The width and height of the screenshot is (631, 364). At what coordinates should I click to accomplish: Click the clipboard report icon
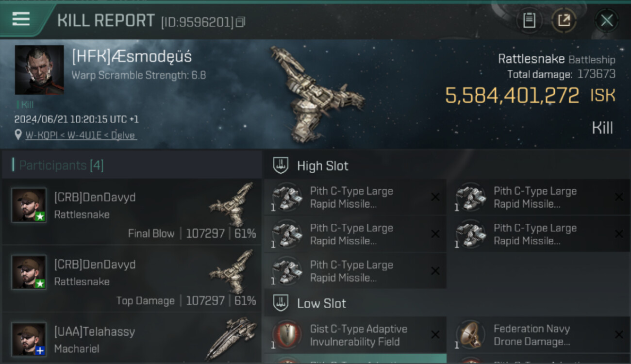pos(529,20)
